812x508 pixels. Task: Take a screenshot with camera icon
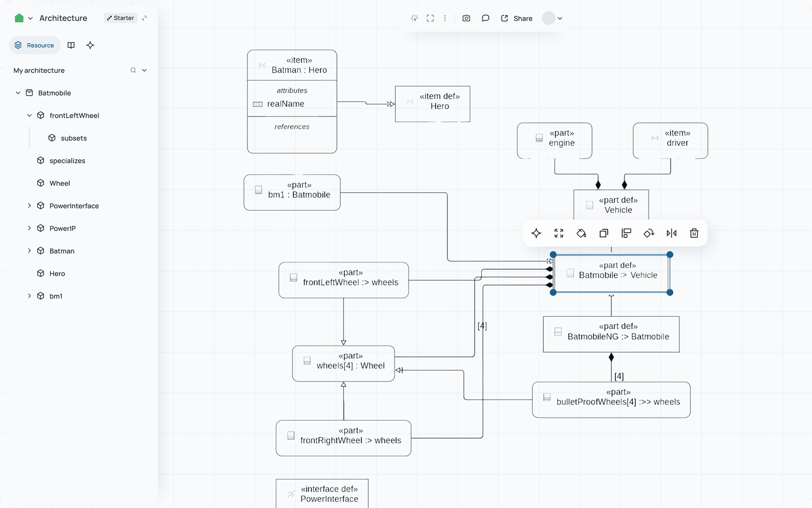(x=466, y=18)
